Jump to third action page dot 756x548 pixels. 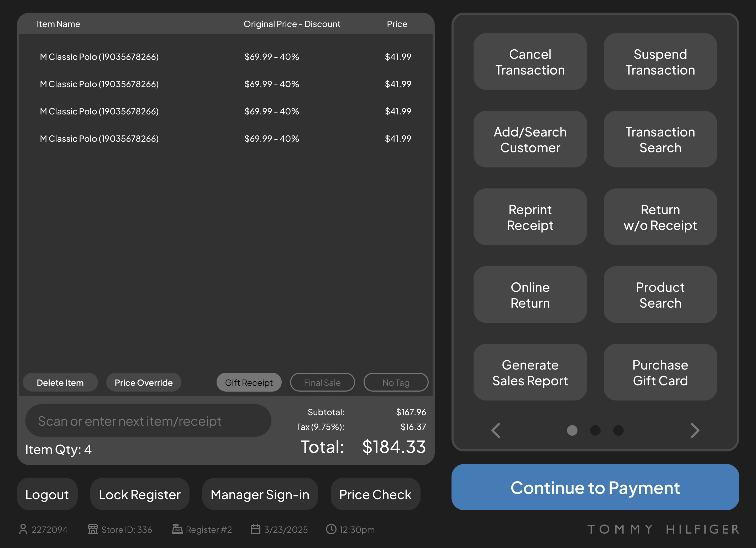(x=618, y=430)
